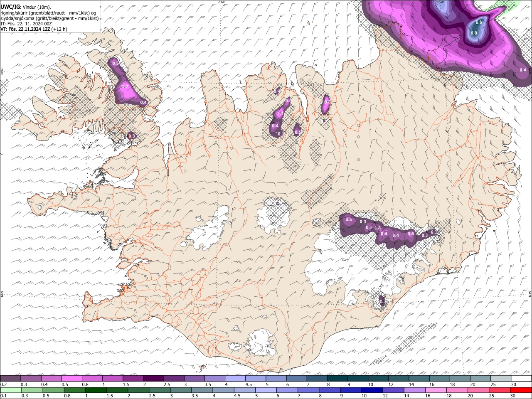
Task: Select the white swatch at 30 in snow legend
Action: click(522, 379)
